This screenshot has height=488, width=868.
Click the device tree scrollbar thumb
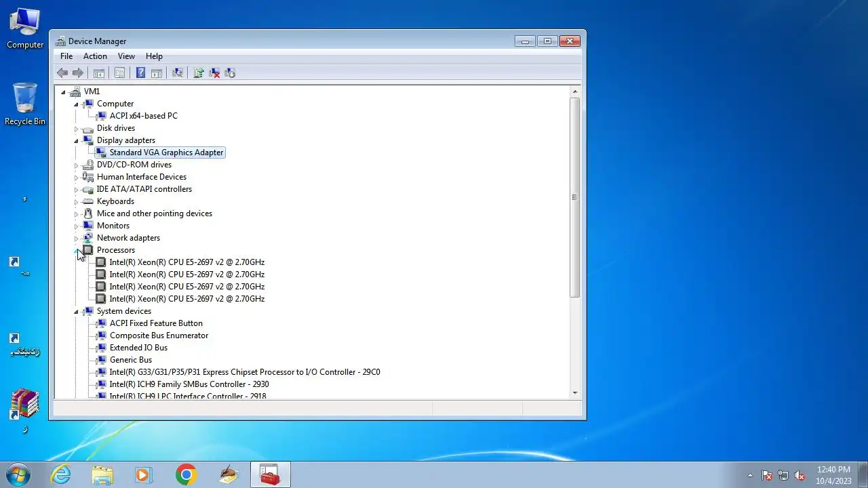click(x=574, y=197)
